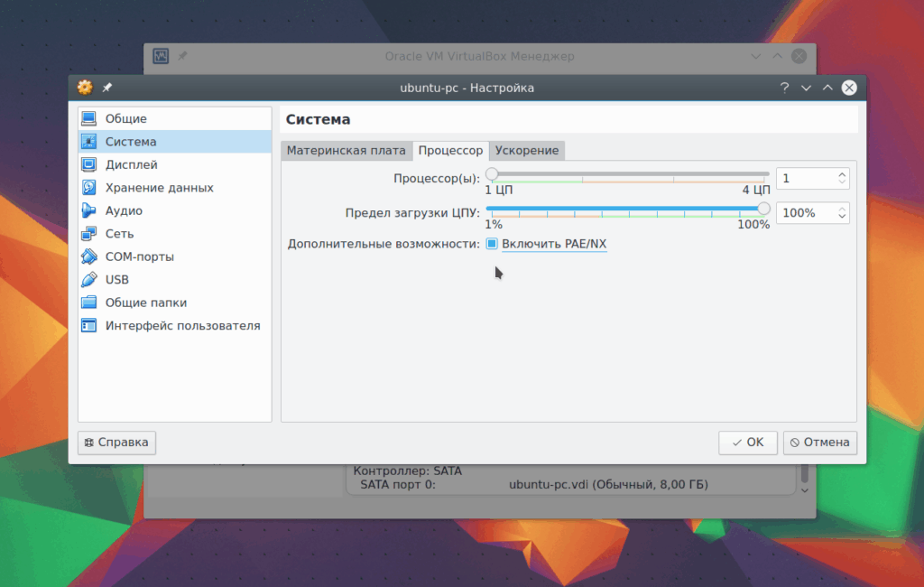
Task: Click the processor count input field
Action: click(x=807, y=178)
